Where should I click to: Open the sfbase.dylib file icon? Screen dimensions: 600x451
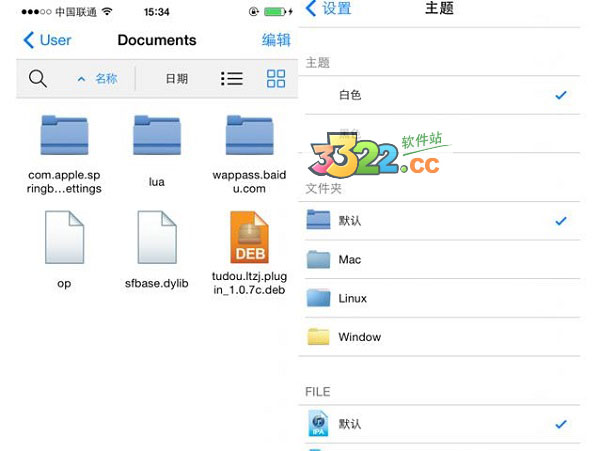pos(157,237)
